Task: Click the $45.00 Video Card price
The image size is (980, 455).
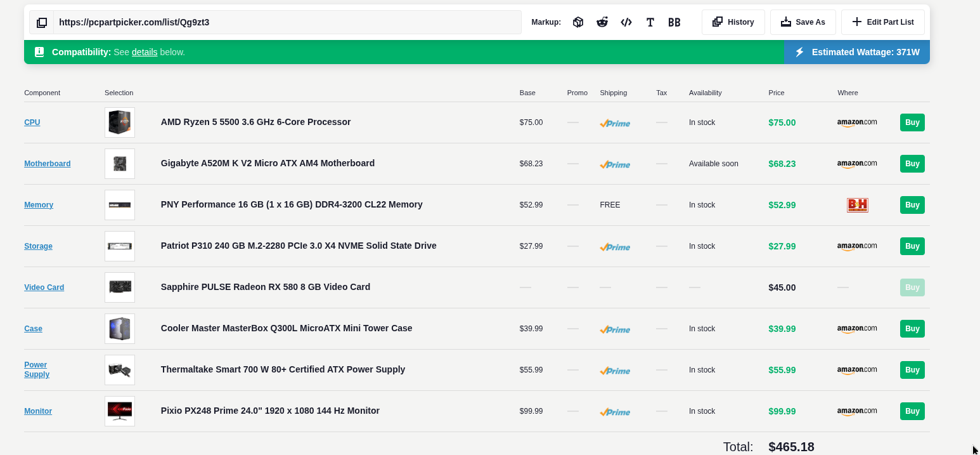Action: [x=782, y=287]
